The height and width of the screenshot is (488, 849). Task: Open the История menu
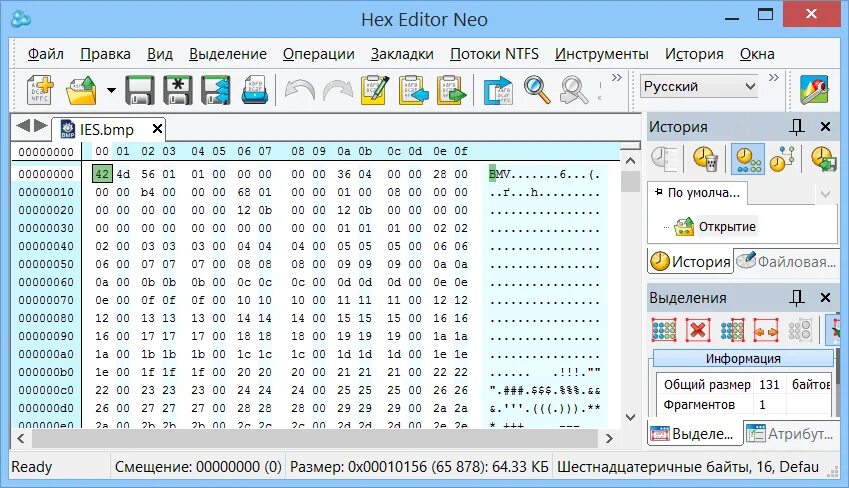pos(694,54)
